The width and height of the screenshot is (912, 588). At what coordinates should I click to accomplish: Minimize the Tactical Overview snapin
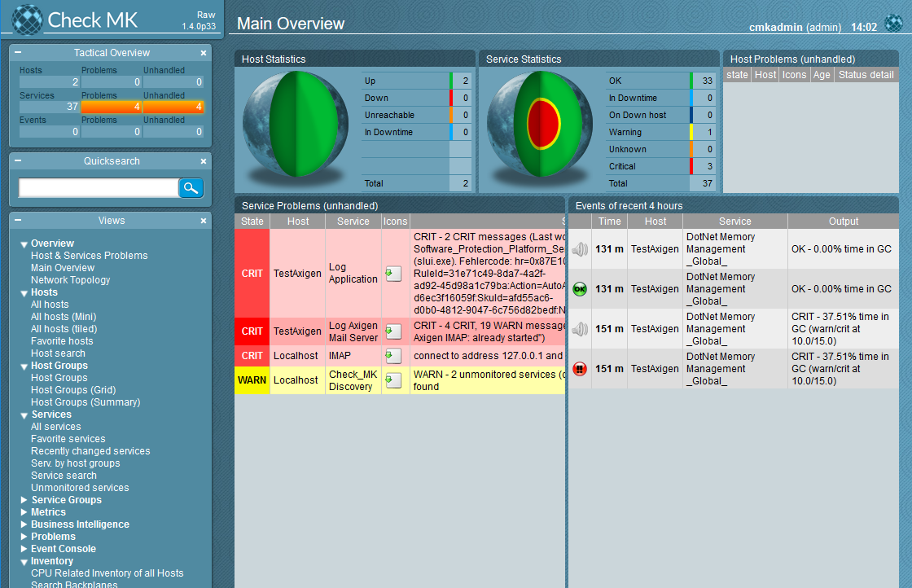click(18, 53)
